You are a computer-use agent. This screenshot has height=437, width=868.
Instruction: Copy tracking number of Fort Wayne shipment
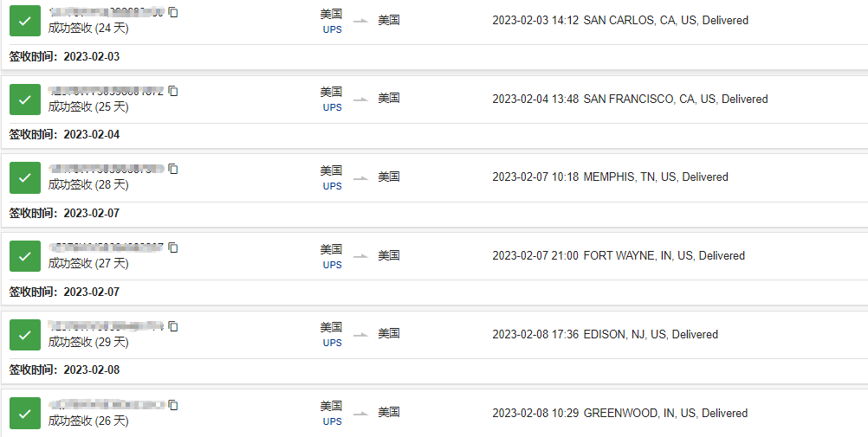point(173,247)
